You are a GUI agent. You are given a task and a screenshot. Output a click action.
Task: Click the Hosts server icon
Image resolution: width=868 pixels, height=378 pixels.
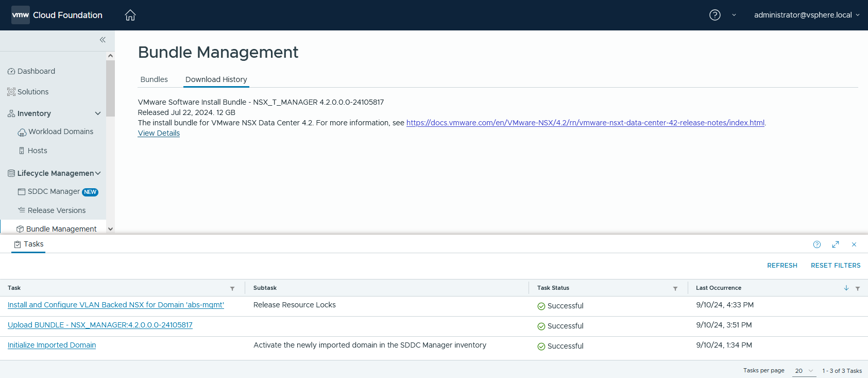[x=22, y=151]
